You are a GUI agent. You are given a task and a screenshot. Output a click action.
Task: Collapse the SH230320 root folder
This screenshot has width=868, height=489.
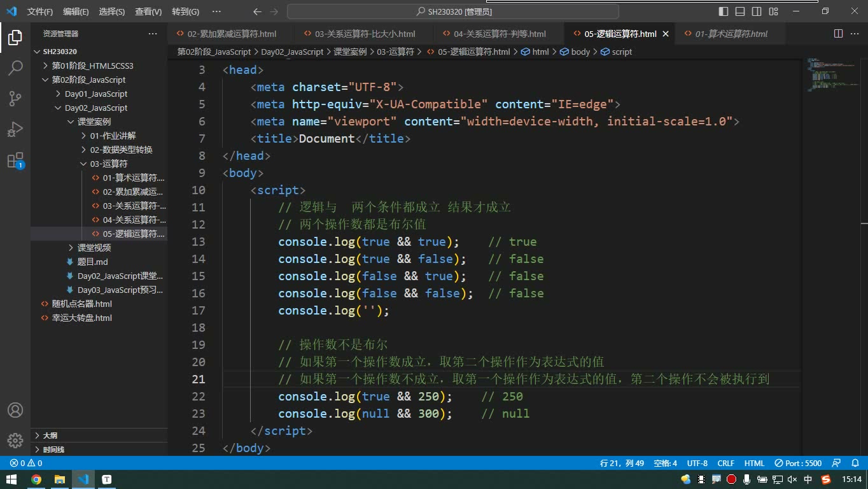(60, 52)
